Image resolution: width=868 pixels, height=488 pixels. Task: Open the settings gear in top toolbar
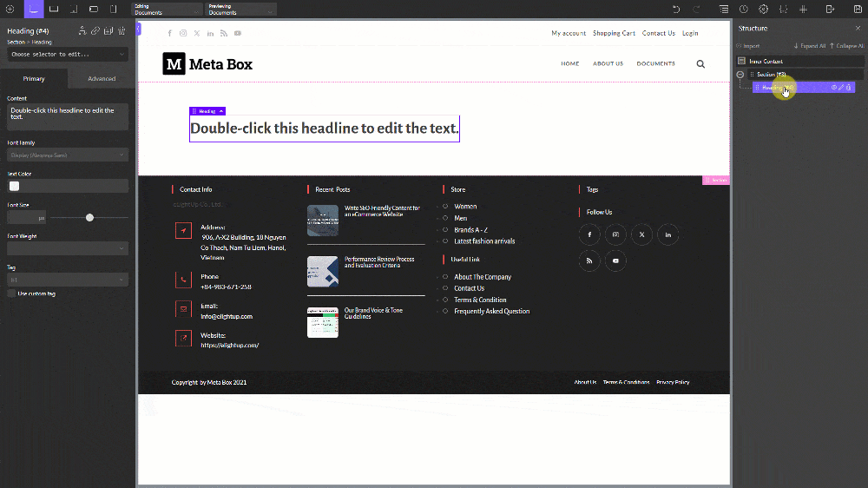coord(763,9)
